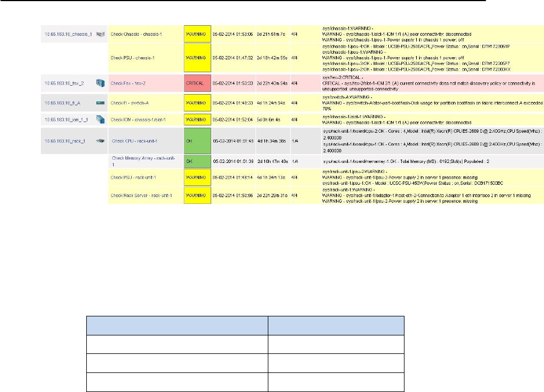Image resolution: width=544 pixels, height=392 pixels.
Task: Open the Check CPU - rack-unit-1 service
Action: coord(134,141)
